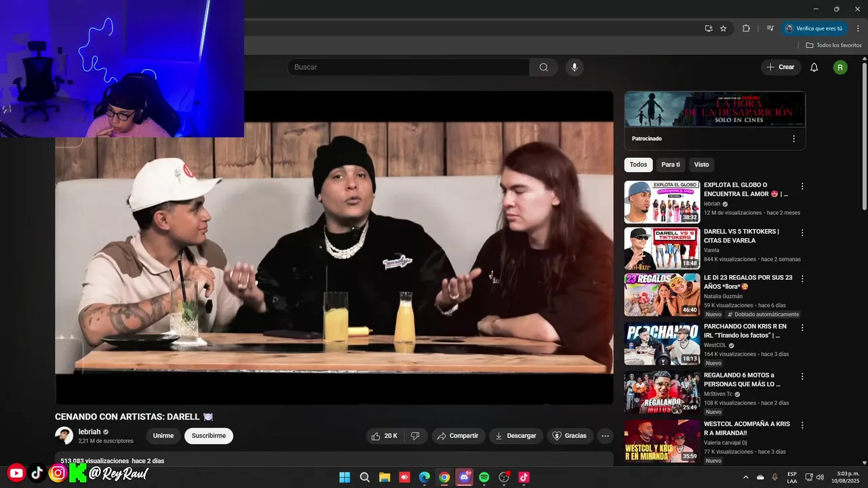The width and height of the screenshot is (868, 488).
Task: Open the green R account avatar
Action: [840, 67]
